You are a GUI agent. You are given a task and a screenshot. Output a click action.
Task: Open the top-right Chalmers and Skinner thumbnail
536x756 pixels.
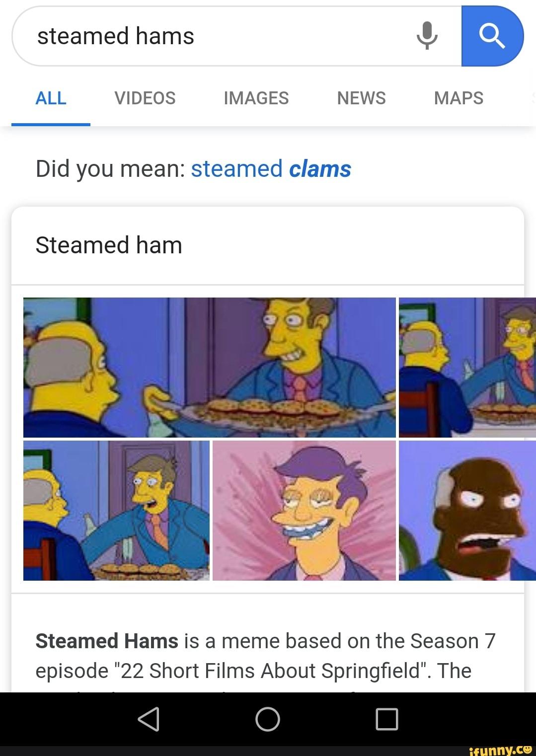(467, 368)
